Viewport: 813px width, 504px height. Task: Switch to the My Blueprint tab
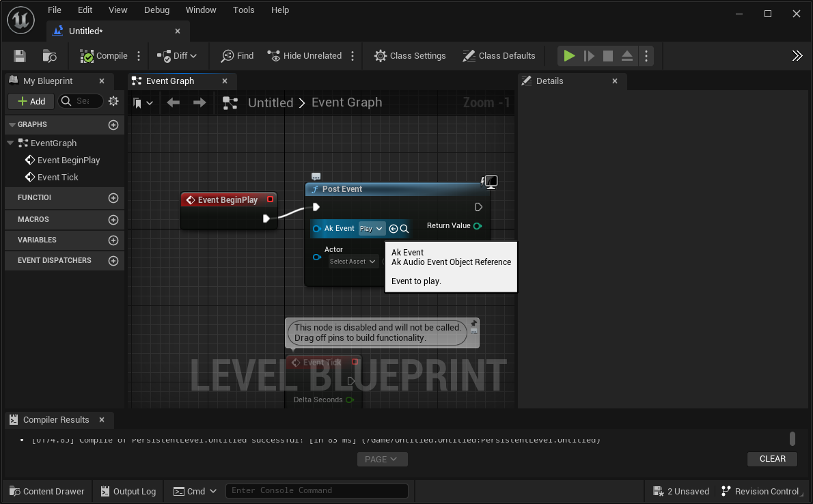pyautogui.click(x=48, y=81)
